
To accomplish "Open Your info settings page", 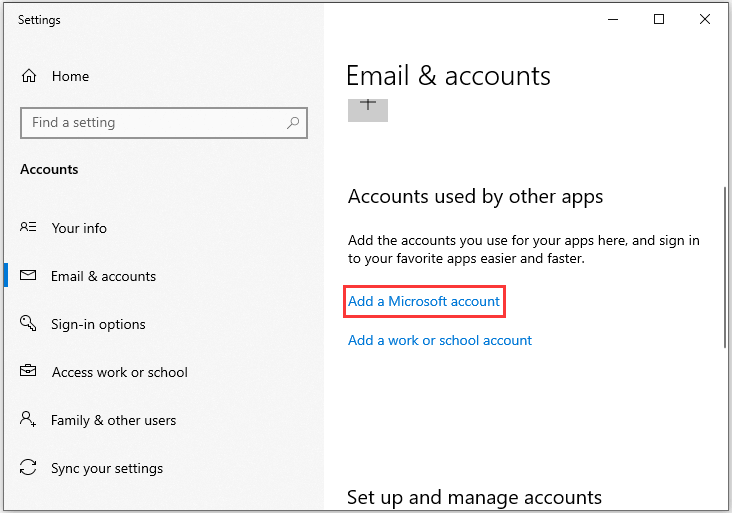I will click(79, 228).
